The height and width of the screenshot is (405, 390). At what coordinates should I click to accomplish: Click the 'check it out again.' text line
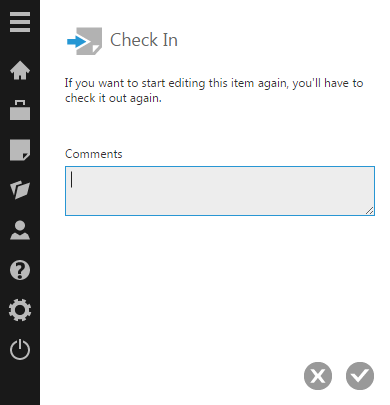pos(113,98)
